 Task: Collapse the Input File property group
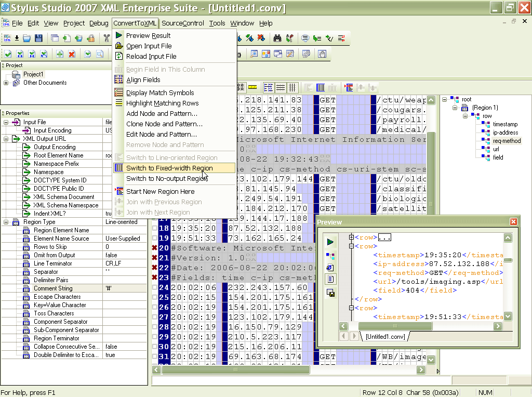(x=6, y=122)
